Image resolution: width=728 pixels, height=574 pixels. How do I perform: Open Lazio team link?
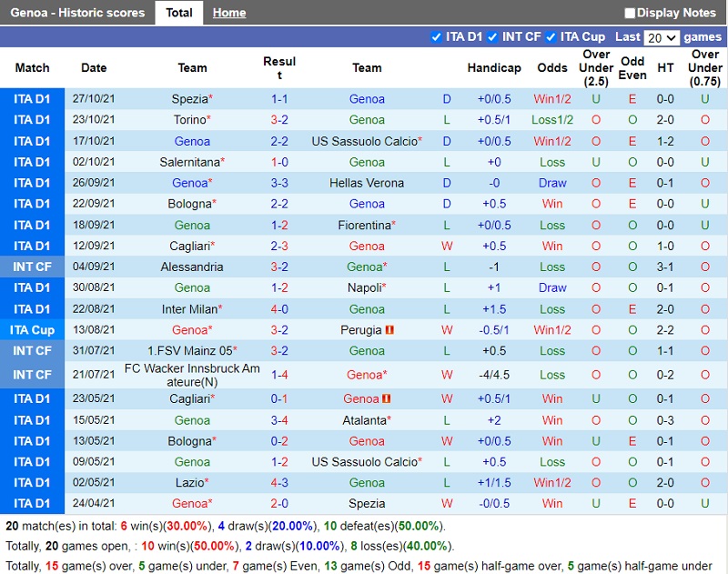(x=189, y=483)
